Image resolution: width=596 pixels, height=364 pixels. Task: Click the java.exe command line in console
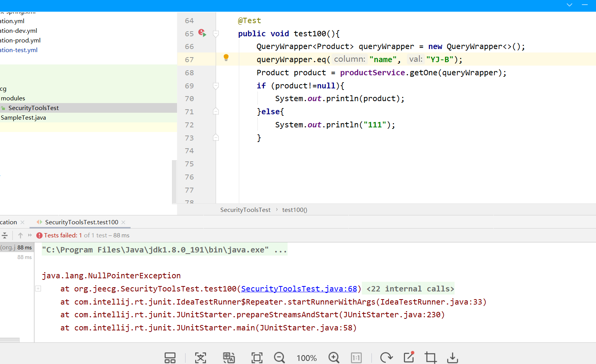click(x=165, y=250)
